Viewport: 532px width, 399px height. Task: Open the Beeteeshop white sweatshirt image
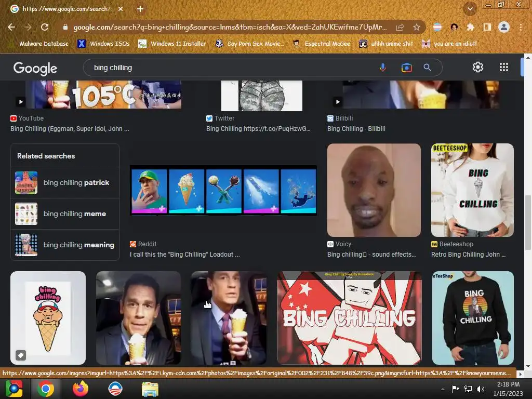tap(472, 190)
